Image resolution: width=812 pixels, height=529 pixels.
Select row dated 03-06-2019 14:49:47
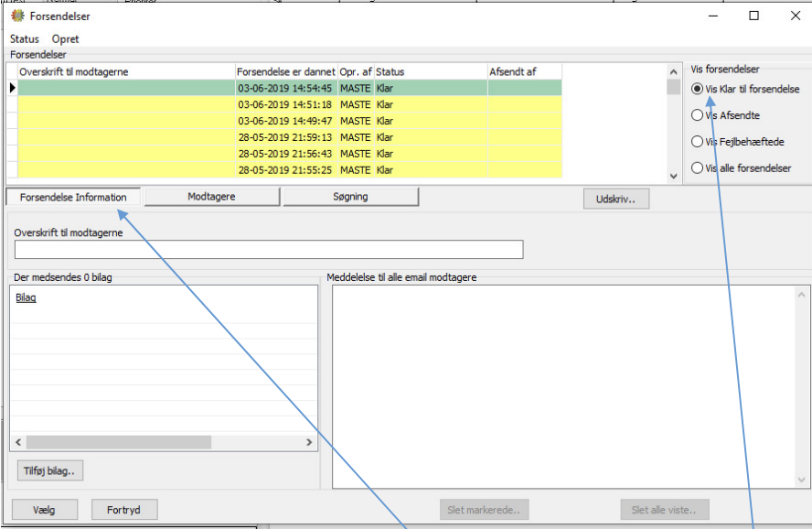pyautogui.click(x=290, y=121)
